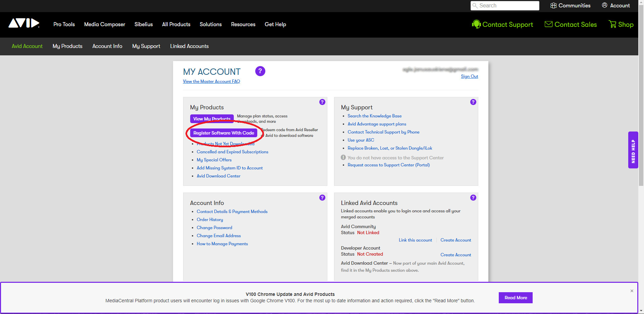
Task: Open Avid Advantage support plans link
Action: [377, 124]
